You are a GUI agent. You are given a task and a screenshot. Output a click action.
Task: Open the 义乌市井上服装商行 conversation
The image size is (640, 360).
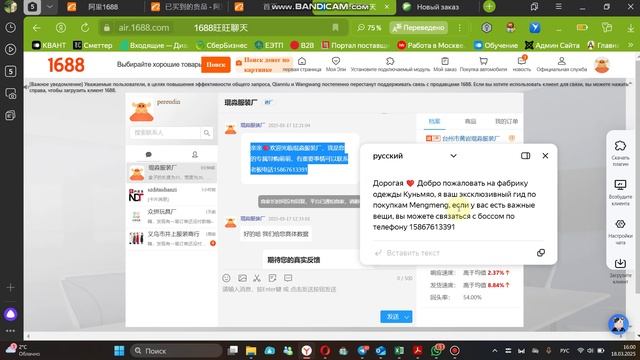172,238
